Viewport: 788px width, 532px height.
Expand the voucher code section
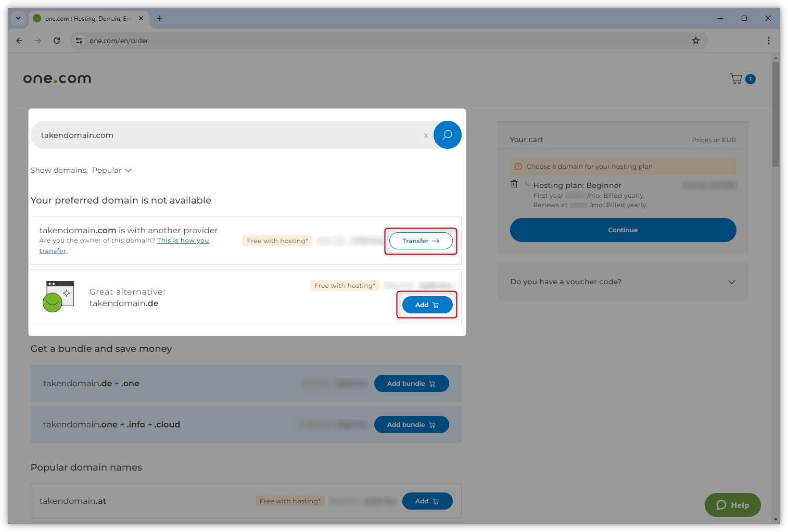click(x=731, y=282)
